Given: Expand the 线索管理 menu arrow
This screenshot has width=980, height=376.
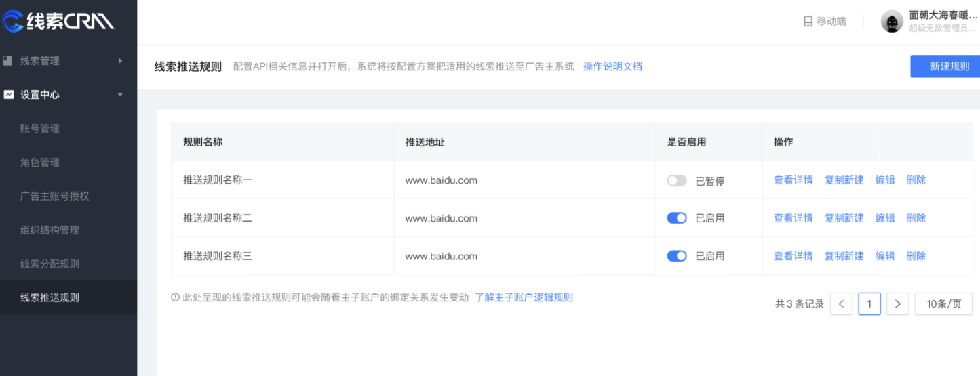Looking at the screenshot, I should pos(121,60).
